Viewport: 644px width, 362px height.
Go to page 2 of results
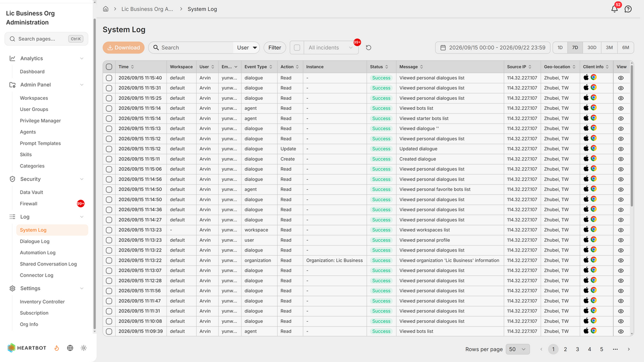coord(566,349)
